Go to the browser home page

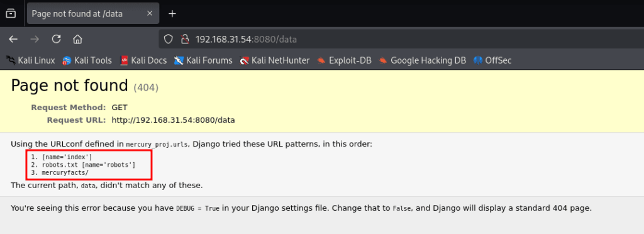[x=77, y=40]
